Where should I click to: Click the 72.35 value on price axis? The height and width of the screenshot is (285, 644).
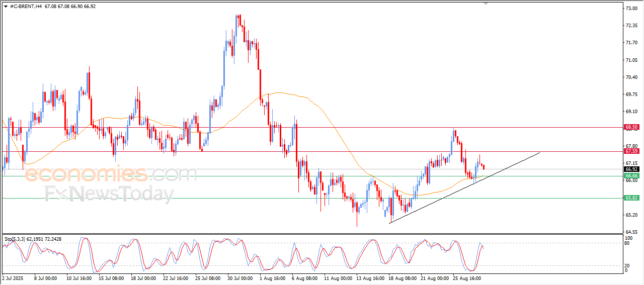(631, 26)
